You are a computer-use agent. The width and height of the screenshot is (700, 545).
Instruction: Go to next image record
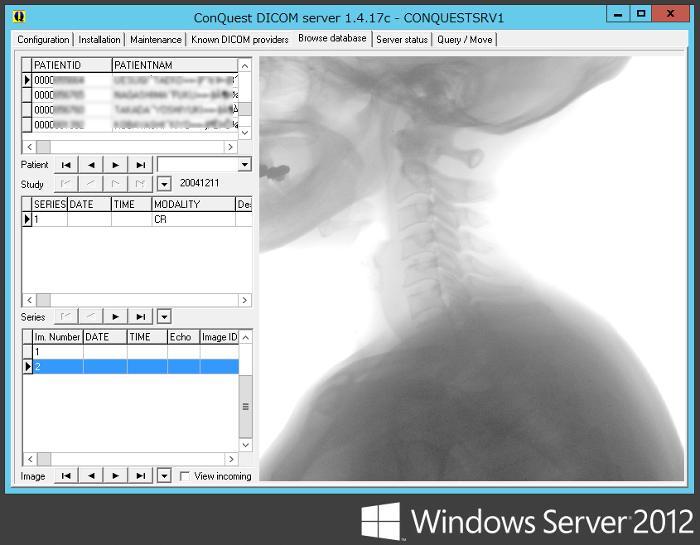(116, 476)
